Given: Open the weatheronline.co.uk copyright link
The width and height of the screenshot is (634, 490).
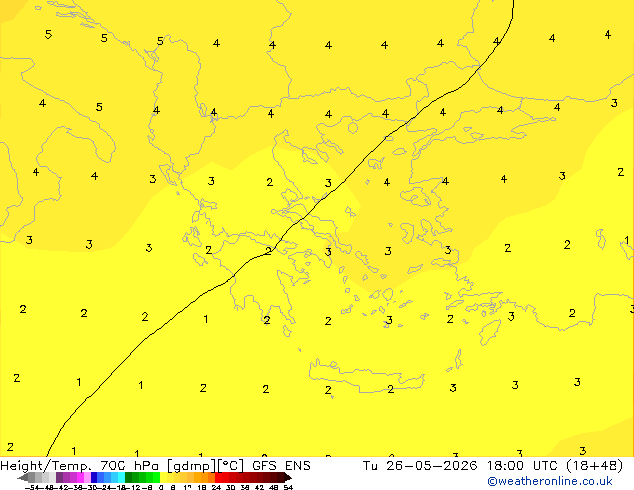Looking at the screenshot, I should coord(550,481).
